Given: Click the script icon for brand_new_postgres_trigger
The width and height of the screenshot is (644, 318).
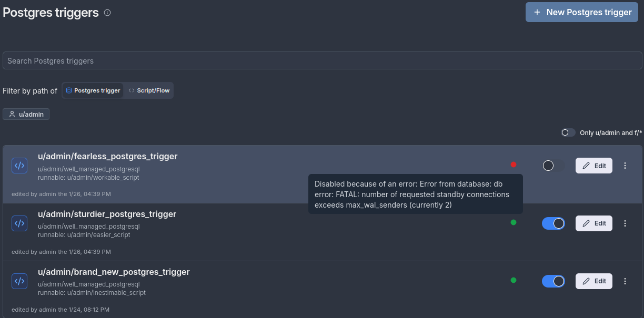Looking at the screenshot, I should click(x=19, y=281).
